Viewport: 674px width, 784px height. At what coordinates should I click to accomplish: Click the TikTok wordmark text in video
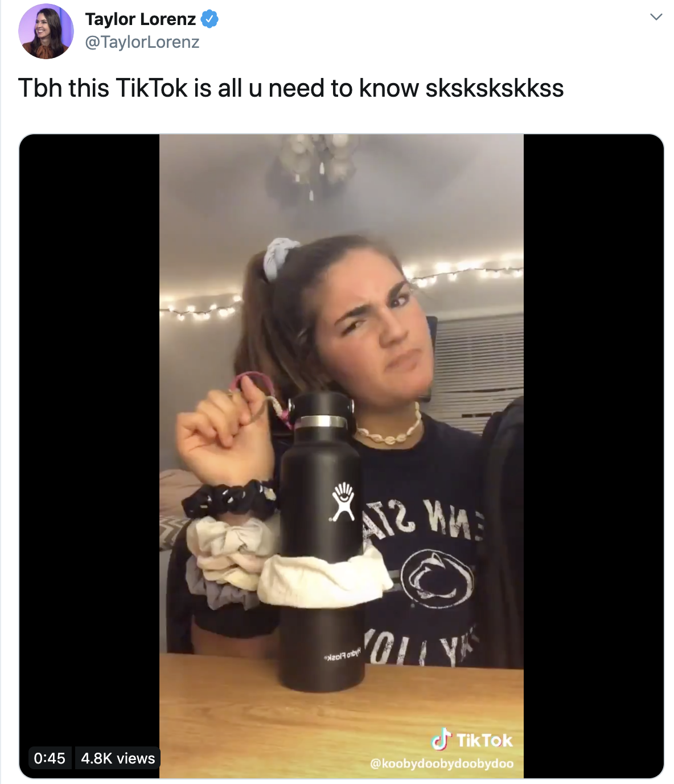484,740
